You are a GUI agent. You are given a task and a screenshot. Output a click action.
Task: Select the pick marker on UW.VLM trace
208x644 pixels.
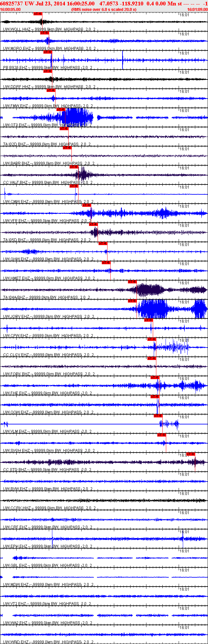(x=158, y=416)
